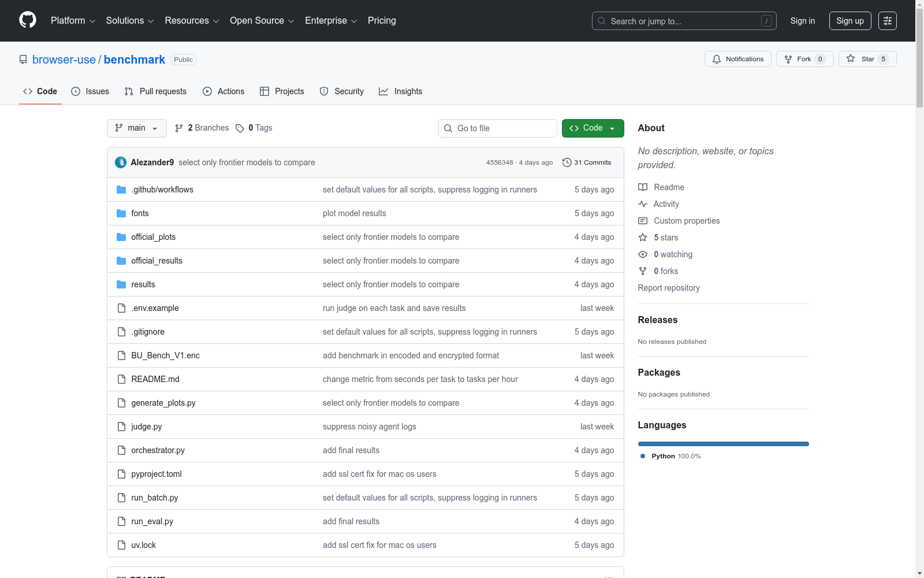Click the file icon beside judge.py
The height and width of the screenshot is (578, 924).
121,427
